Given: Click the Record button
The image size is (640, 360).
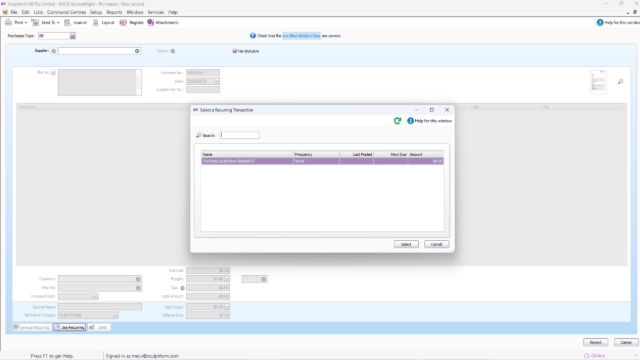Looking at the screenshot, I should point(596,342).
